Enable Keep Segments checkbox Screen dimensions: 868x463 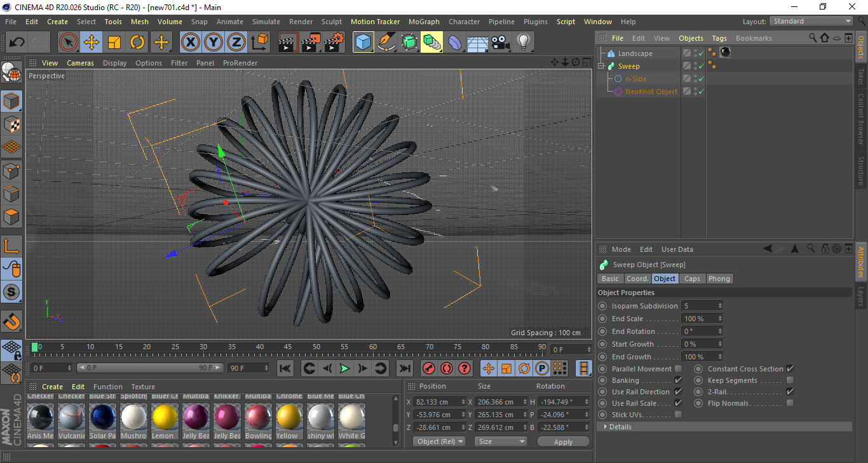790,380
